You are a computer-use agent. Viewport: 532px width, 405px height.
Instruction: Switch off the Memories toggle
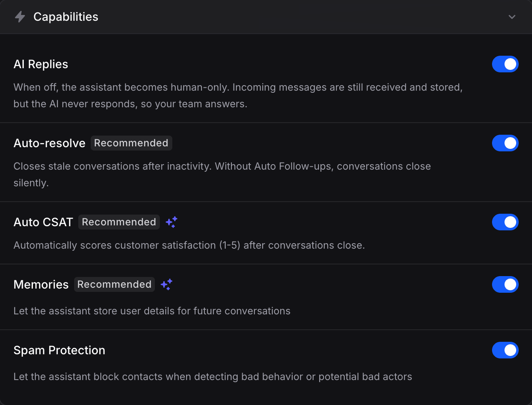click(x=505, y=284)
